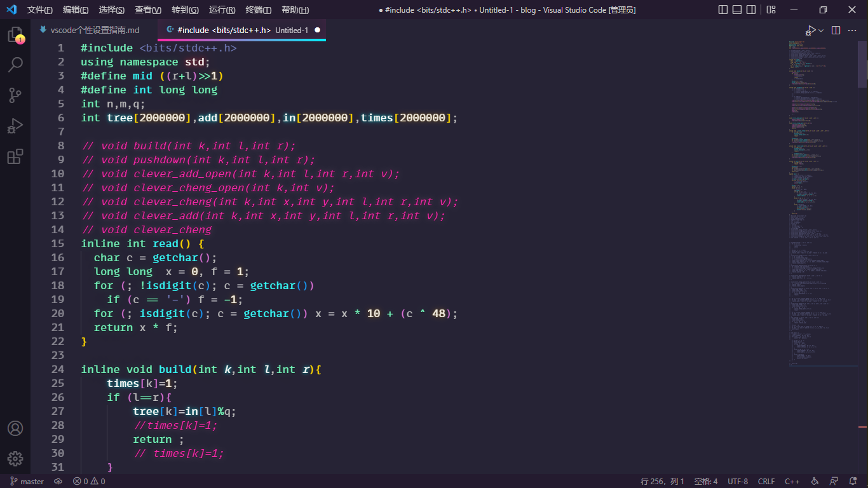Click the 'int n,m,q;' line
Image resolution: width=868 pixels, height=488 pixels.
point(113,104)
